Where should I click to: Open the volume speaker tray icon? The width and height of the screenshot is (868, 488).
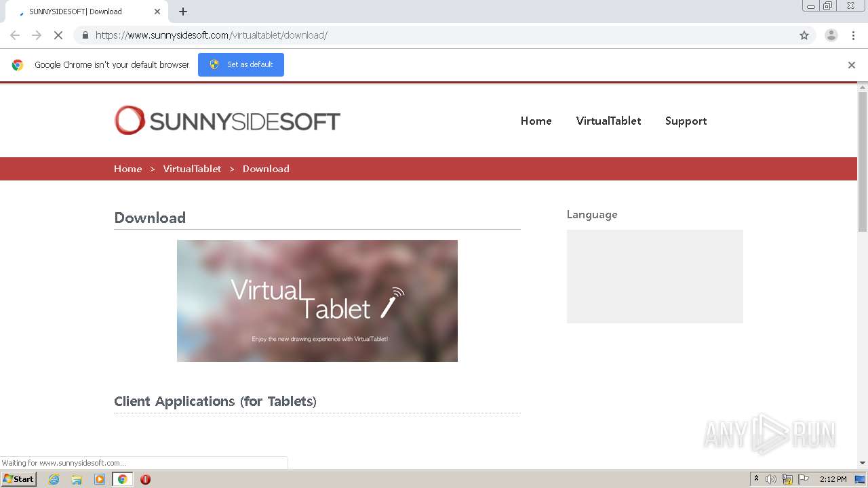[x=771, y=479]
